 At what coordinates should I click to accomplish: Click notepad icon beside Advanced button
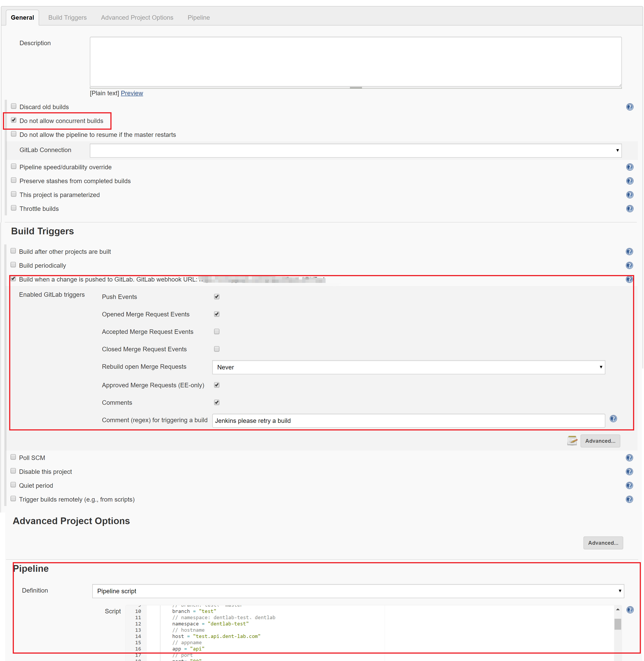(572, 441)
